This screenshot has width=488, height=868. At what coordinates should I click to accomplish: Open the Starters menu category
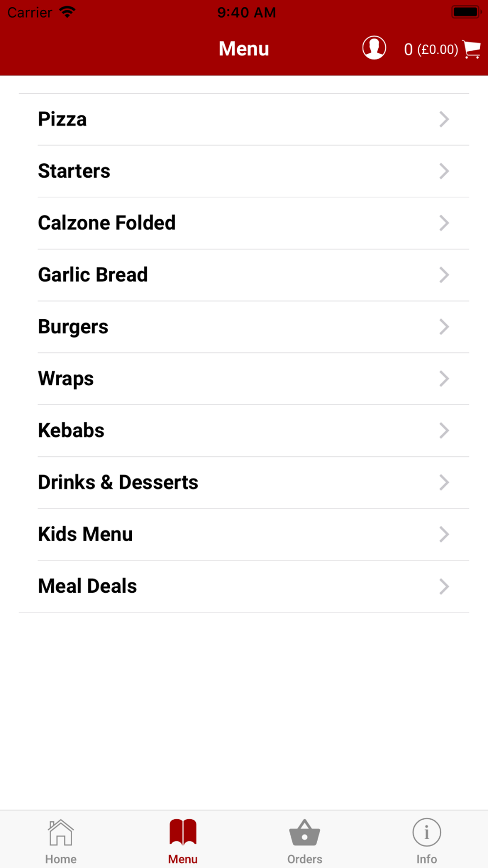click(244, 171)
